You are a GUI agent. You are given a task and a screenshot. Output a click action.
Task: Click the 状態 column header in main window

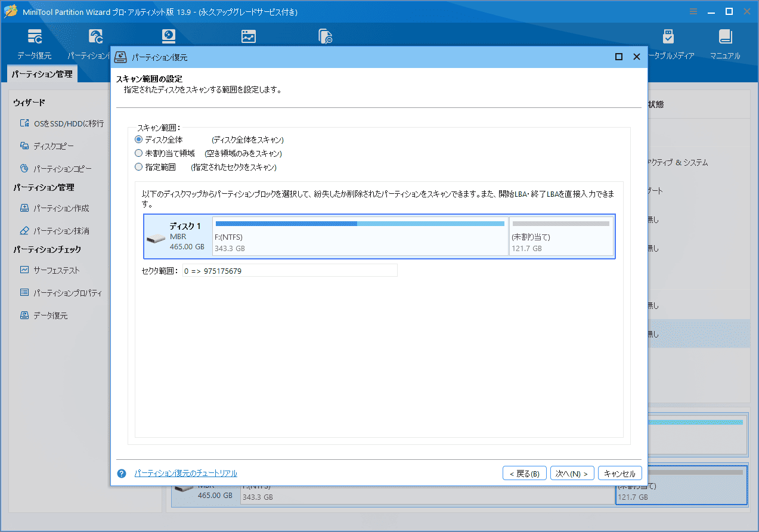[656, 104]
